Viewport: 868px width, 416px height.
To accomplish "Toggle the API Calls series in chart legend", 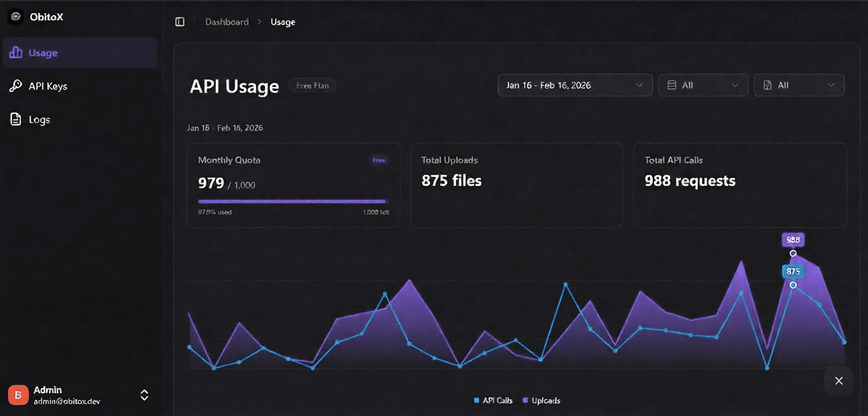I will pyautogui.click(x=493, y=400).
